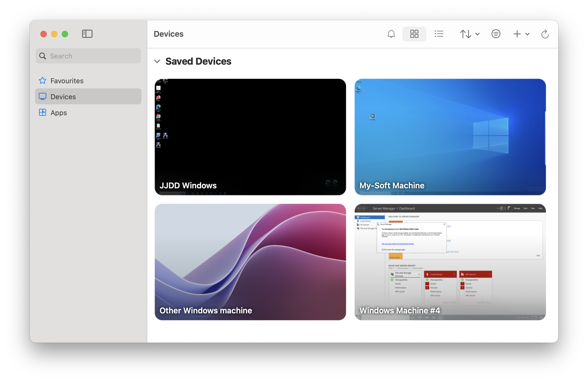Viewport: 588px width, 382px height.
Task: Open the sort order dropdown
Action: pyautogui.click(x=469, y=34)
